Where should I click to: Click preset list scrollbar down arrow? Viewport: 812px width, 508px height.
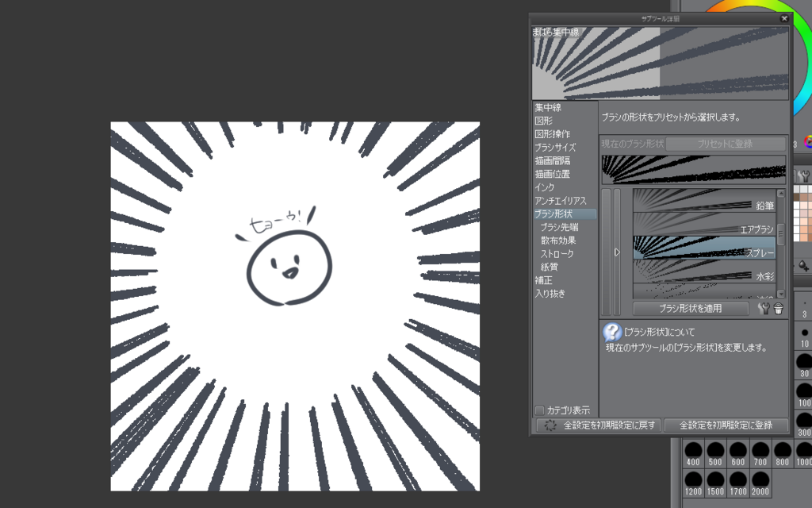781,294
